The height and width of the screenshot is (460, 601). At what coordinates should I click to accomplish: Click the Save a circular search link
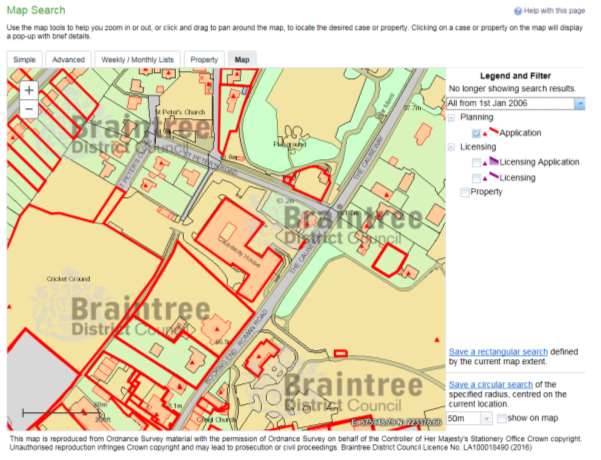click(491, 384)
